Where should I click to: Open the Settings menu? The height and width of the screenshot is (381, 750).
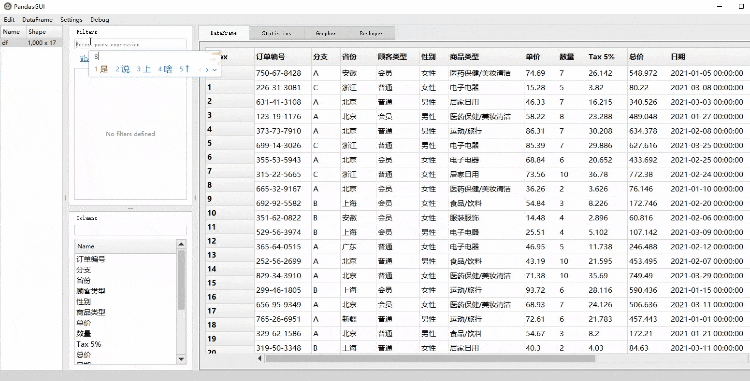tap(71, 20)
